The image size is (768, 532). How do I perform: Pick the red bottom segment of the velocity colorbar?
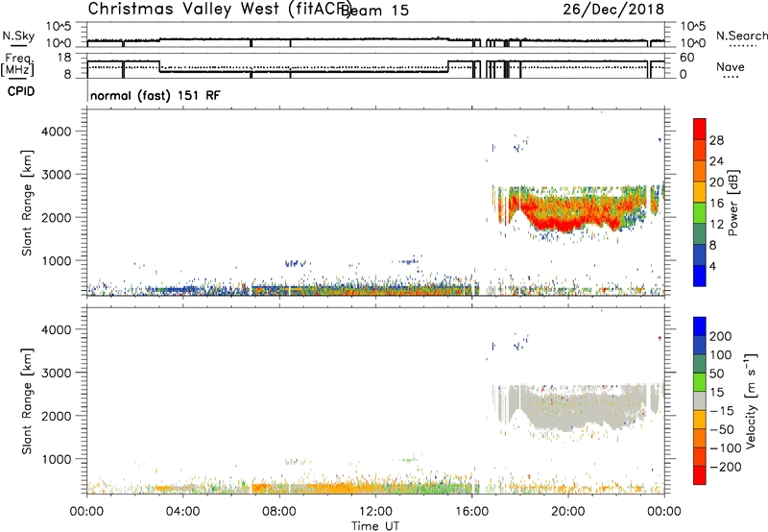tap(700, 475)
